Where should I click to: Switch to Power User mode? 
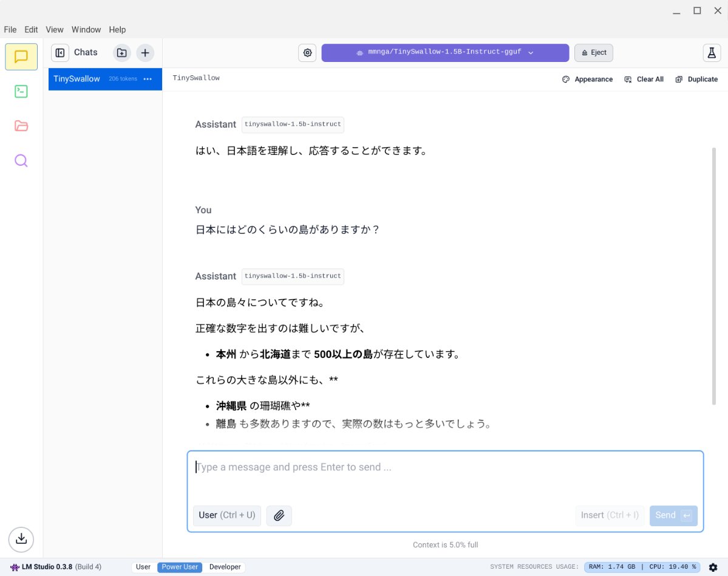coord(180,567)
